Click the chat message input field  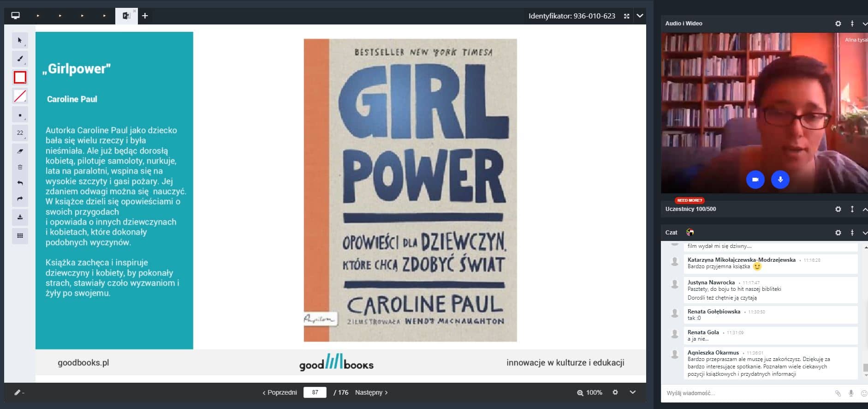[x=747, y=393]
